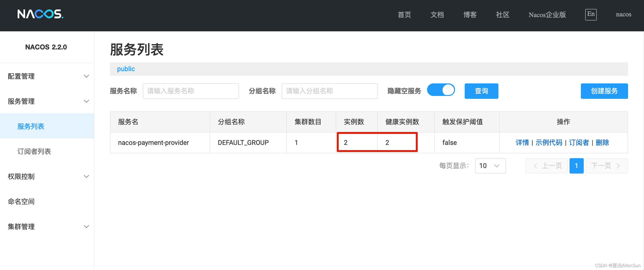Click the 分组名称 input field
This screenshot has height=270, width=644.
pyautogui.click(x=329, y=91)
